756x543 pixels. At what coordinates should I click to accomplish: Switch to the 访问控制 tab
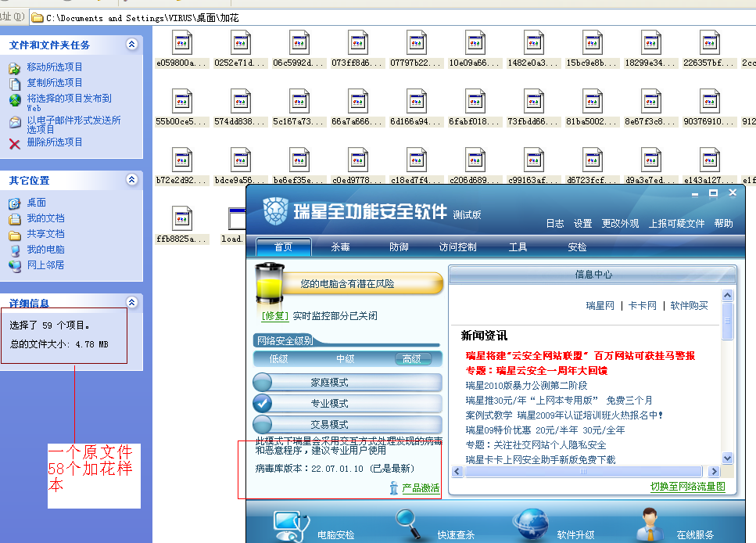pos(457,247)
